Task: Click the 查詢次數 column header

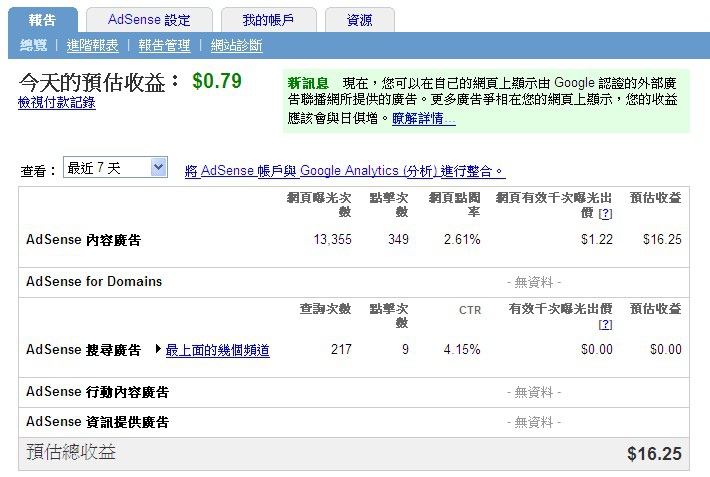Action: coord(326,309)
